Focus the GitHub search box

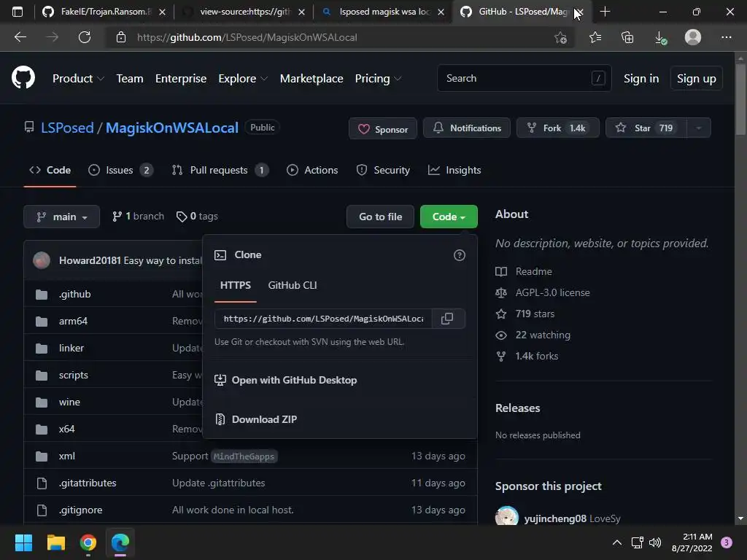pyautogui.click(x=524, y=78)
